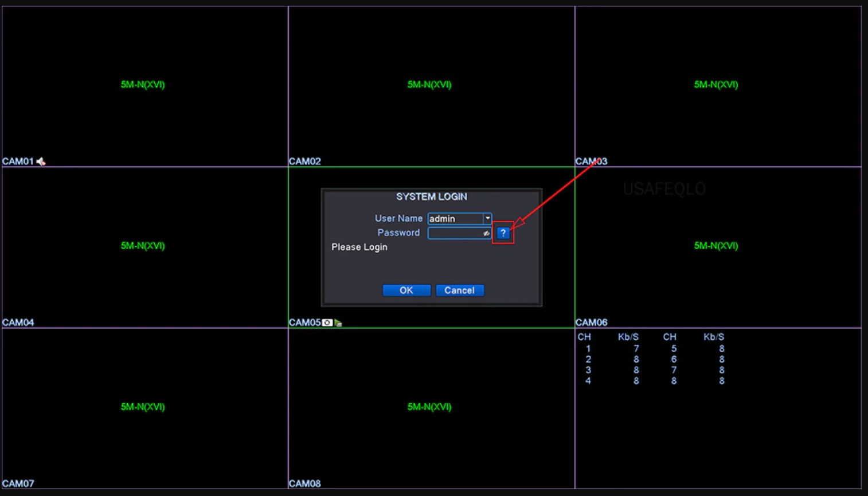Screen dimensions: 868x496
Task: Click the CAM05 camera snapshot icon
Action: click(327, 323)
